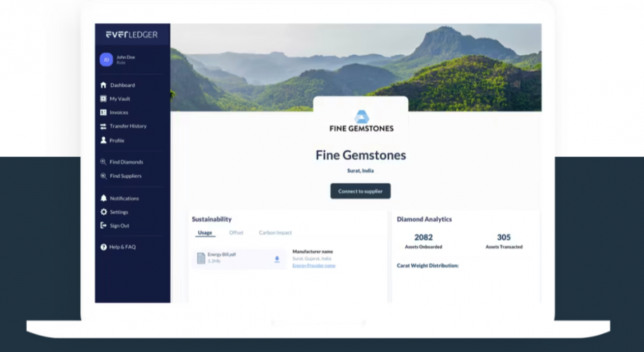Click the Profile person icon
644x352 pixels.
point(103,140)
